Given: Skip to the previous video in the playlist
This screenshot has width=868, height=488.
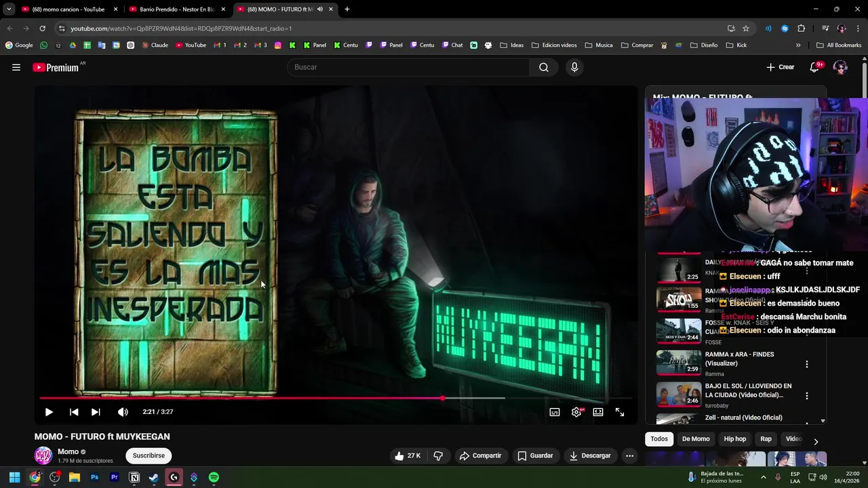Looking at the screenshot, I should point(74,412).
